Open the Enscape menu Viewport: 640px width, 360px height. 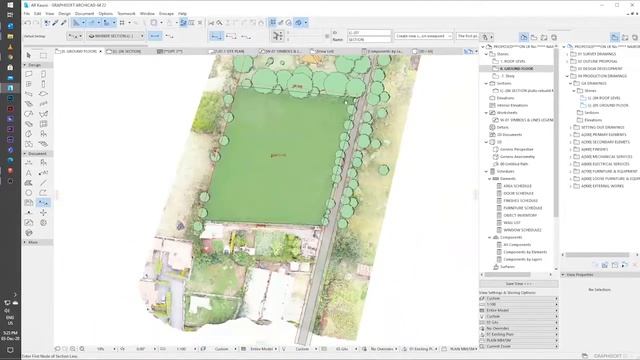point(166,13)
